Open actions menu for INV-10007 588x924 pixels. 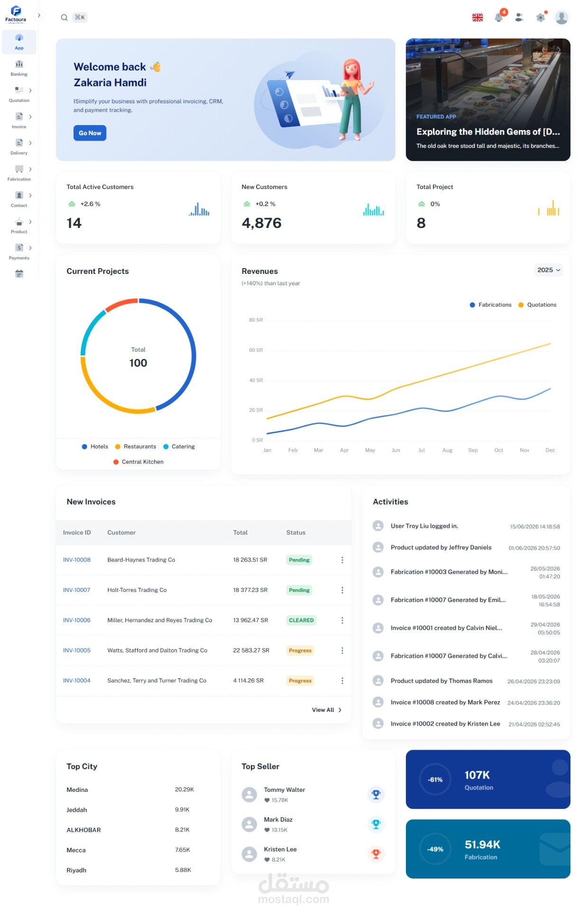coord(342,590)
